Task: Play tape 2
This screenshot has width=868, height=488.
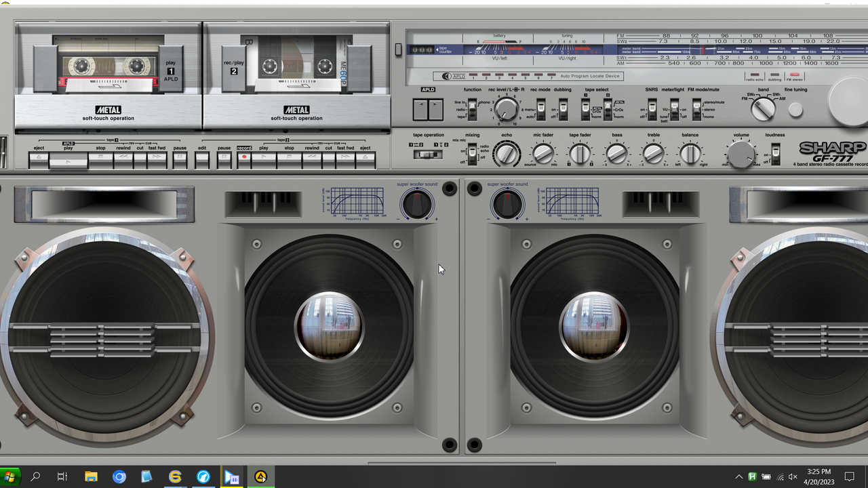Action: [264, 160]
